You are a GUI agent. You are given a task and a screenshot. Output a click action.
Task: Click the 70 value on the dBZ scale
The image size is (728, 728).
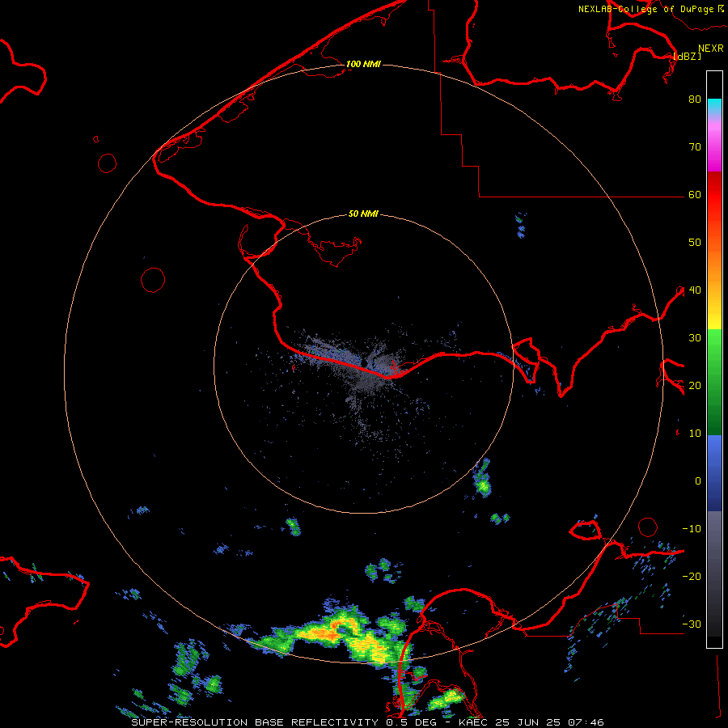point(695,146)
